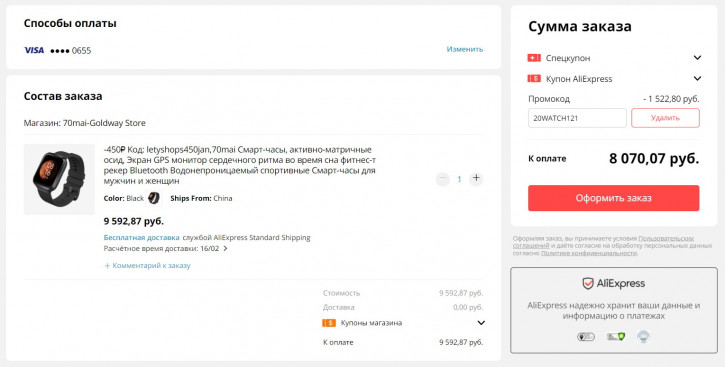Click the Купон AliExpress red icon

tap(534, 79)
